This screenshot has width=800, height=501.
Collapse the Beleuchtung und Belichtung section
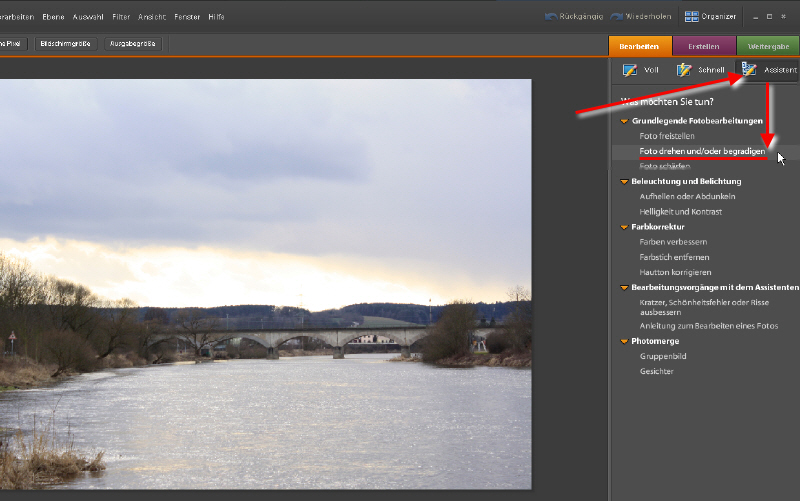(624, 182)
